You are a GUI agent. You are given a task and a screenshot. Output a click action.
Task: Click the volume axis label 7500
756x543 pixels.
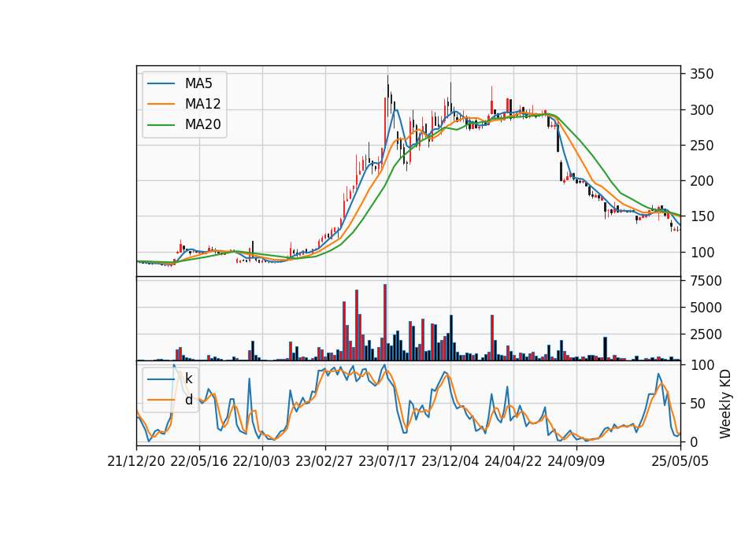click(x=706, y=281)
